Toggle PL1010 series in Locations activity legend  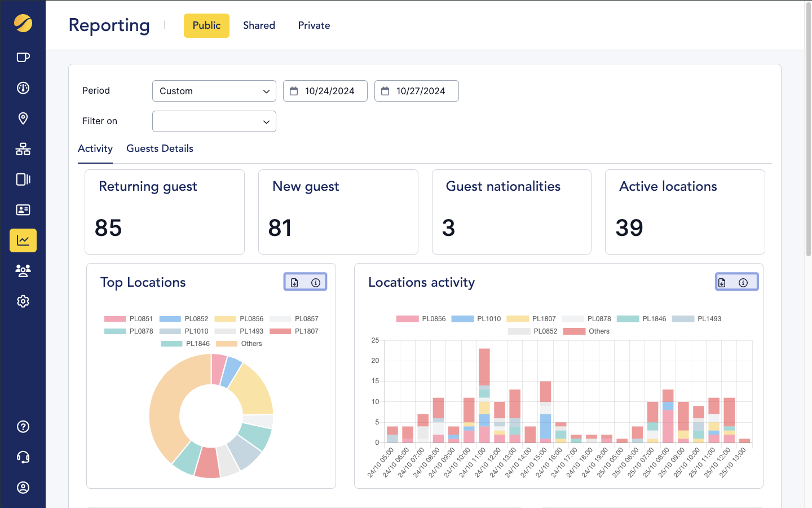tap(476, 319)
